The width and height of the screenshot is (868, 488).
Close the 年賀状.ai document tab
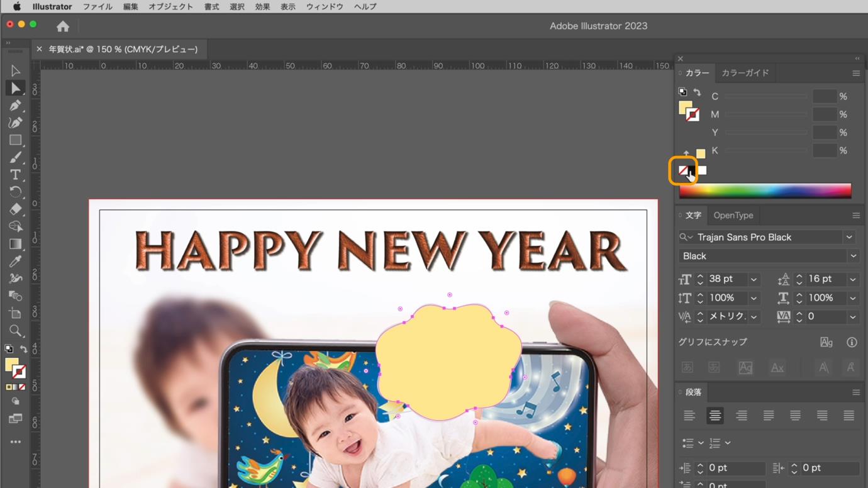(40, 49)
